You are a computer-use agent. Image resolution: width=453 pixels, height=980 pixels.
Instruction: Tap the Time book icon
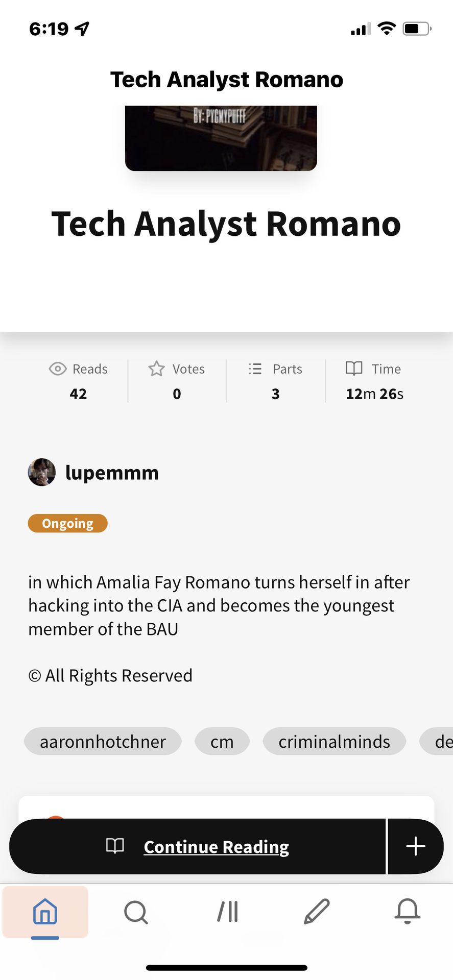click(x=354, y=369)
